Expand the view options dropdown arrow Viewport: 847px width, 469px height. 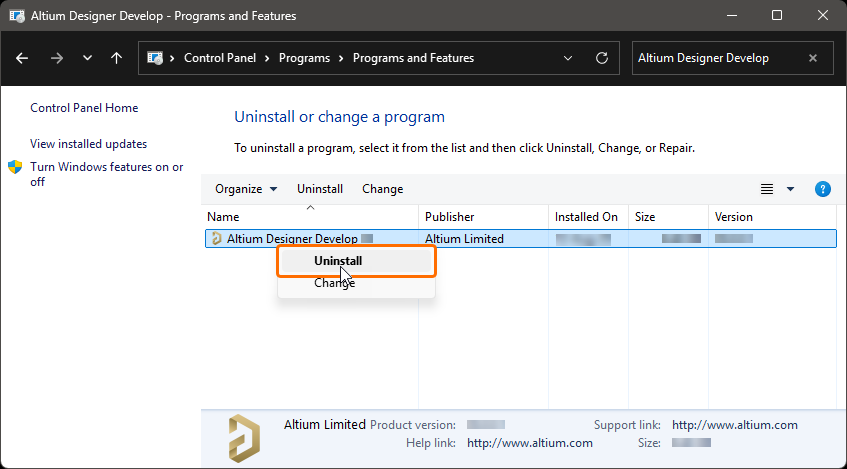click(790, 189)
